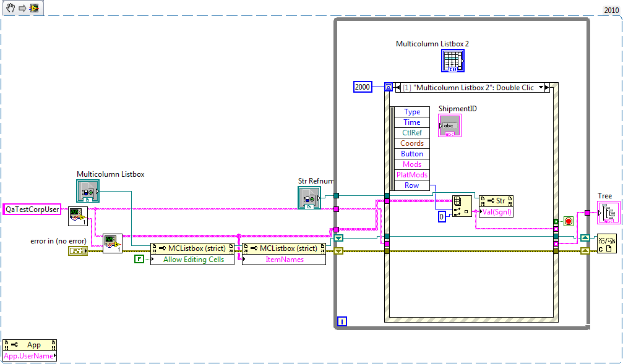This screenshot has height=364, width=623.
Task: Click the Row event data item
Action: [x=412, y=185]
